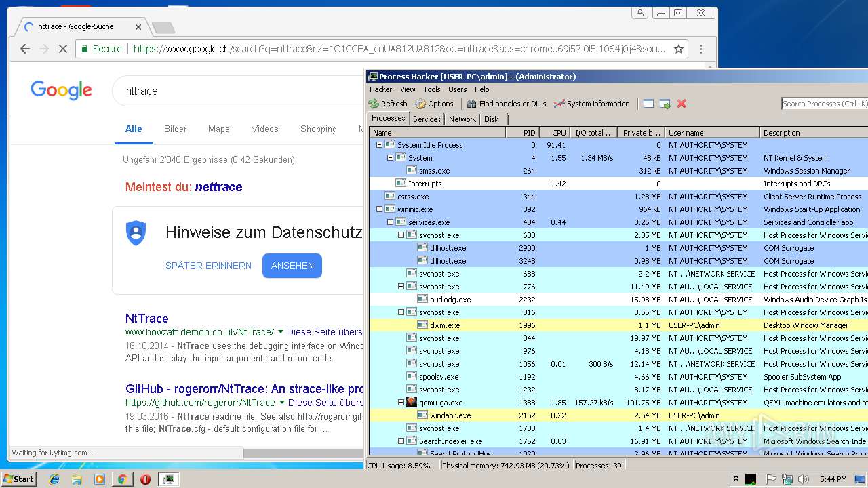Collapse the SearchIndexer.exe node
The width and height of the screenshot is (868, 488).
[401, 441]
